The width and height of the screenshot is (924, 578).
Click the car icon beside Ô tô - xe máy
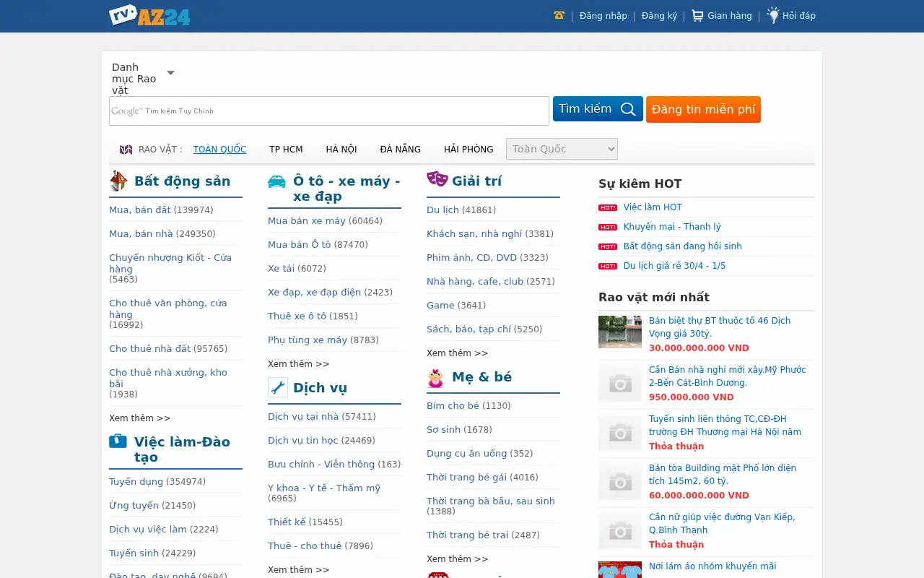pos(276,181)
